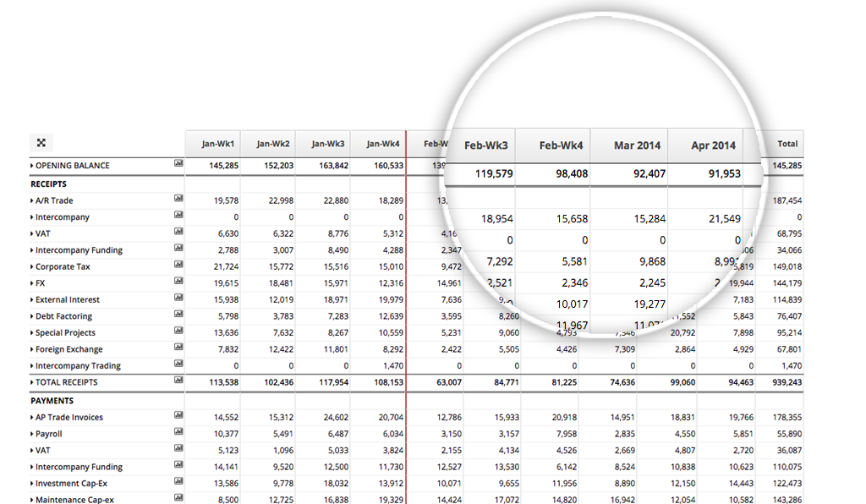Click the opening balance value 160,533

click(x=389, y=166)
